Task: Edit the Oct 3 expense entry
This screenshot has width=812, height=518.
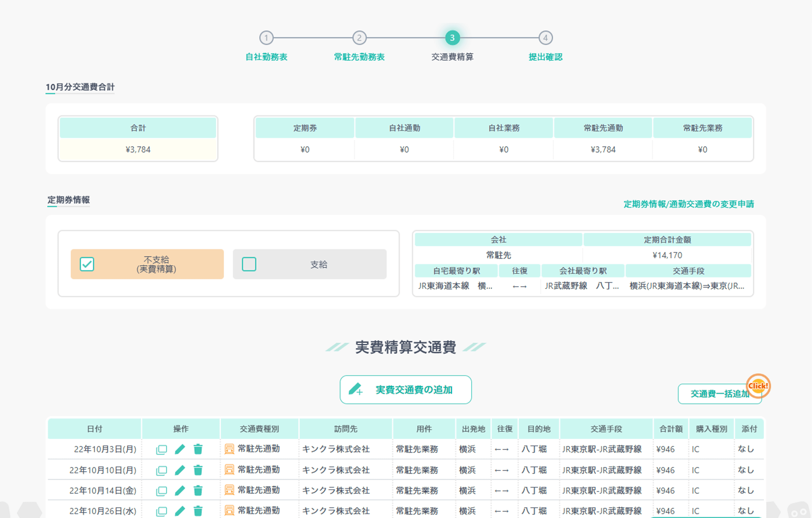Action: click(180, 449)
